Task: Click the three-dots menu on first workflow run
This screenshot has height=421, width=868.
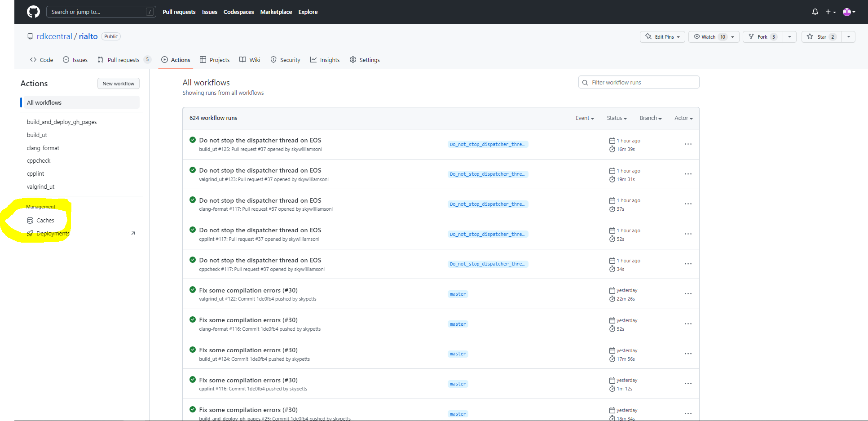Action: pyautogui.click(x=687, y=144)
